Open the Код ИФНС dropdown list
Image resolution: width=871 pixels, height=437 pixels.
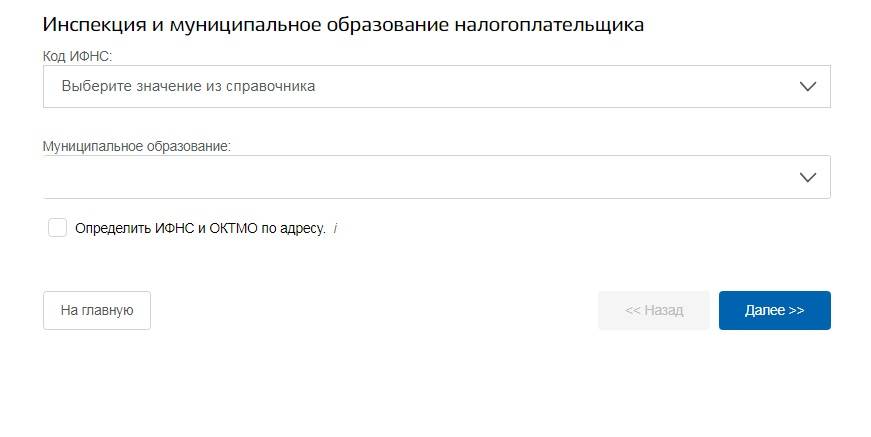coord(436,87)
